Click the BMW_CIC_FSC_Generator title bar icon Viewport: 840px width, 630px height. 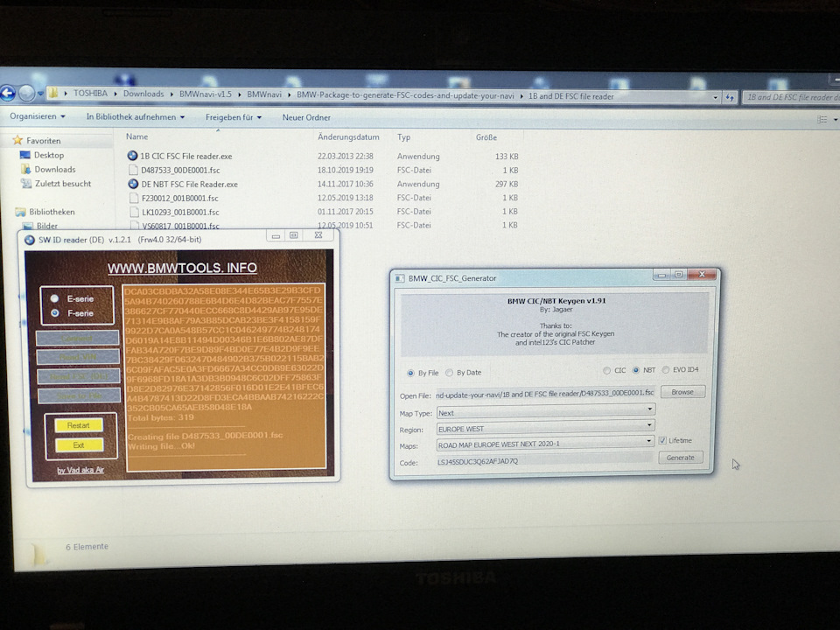pos(399,278)
